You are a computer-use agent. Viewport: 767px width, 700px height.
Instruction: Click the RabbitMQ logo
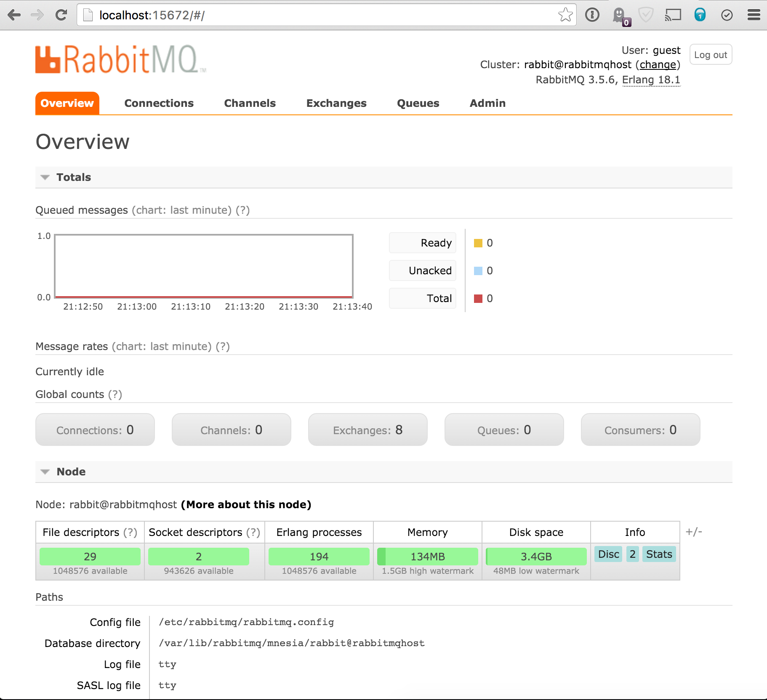pyautogui.click(x=121, y=59)
